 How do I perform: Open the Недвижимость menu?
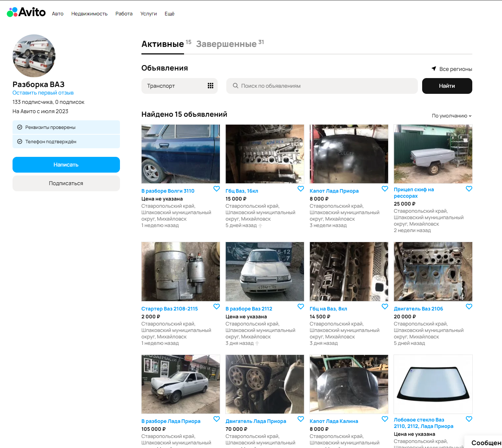[x=90, y=14]
